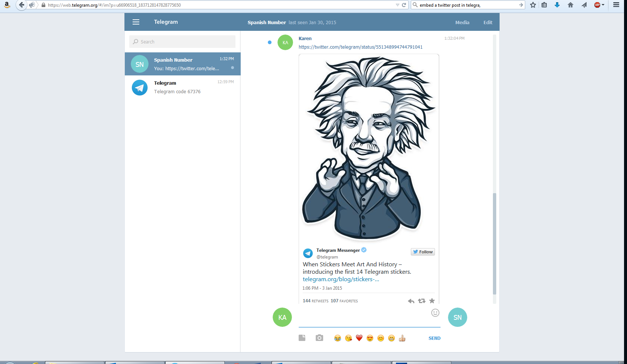Click the Amazon icon in browser toolbar

pyautogui.click(x=7, y=5)
